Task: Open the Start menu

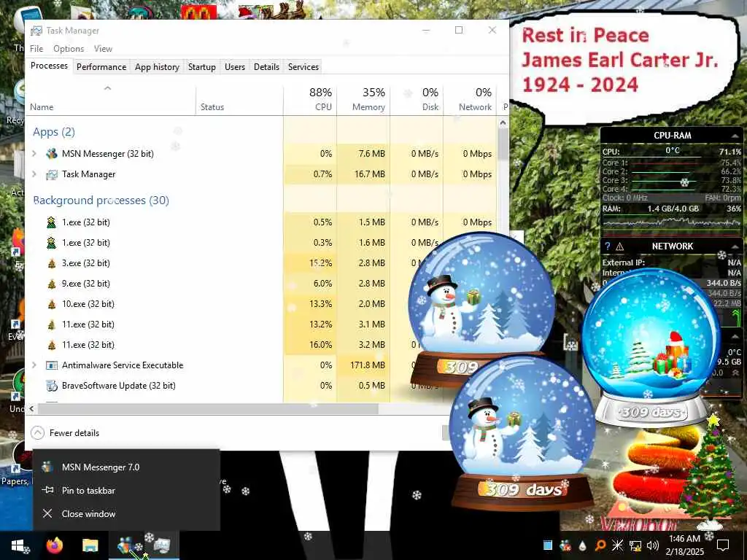Action: coord(18,545)
